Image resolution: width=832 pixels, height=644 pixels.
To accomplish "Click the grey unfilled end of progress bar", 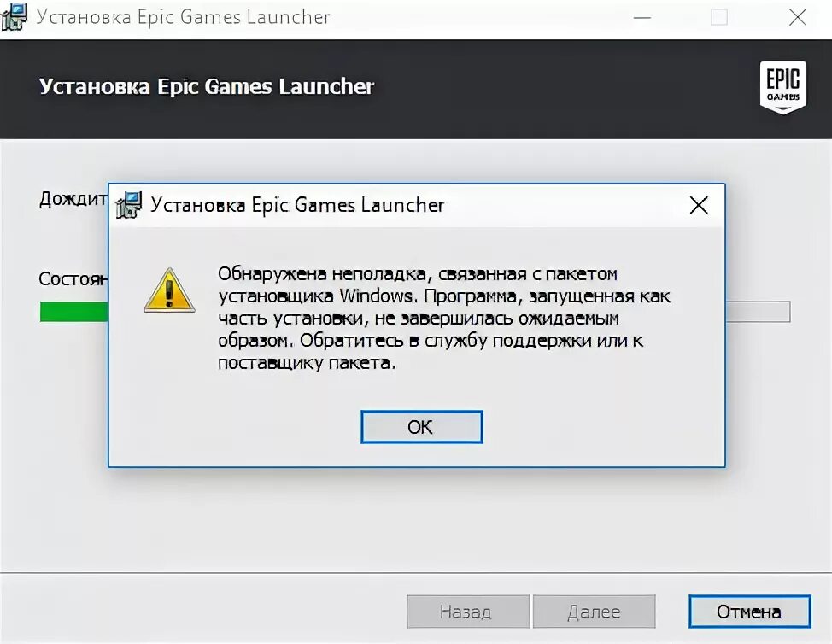I will (x=759, y=312).
